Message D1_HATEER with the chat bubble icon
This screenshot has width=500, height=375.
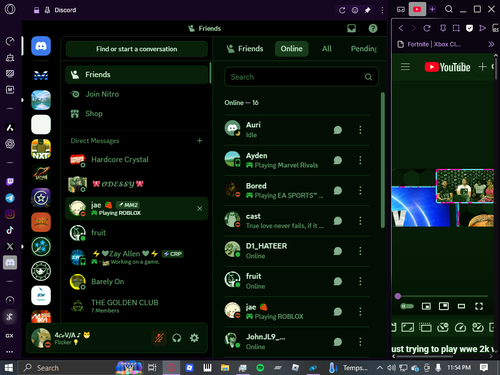[338, 251]
